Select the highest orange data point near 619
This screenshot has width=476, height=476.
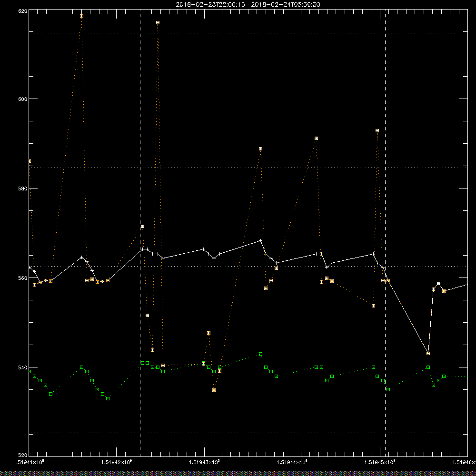click(x=82, y=16)
